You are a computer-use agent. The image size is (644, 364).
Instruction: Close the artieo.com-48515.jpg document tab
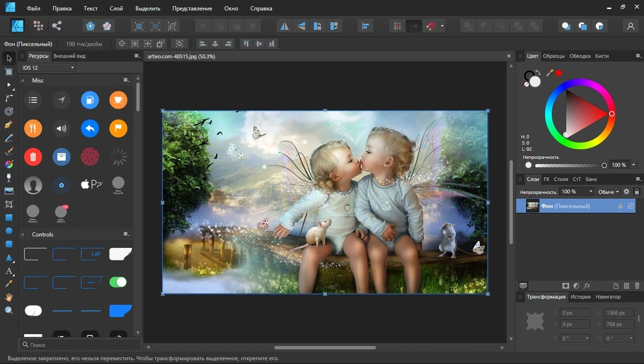(x=509, y=56)
